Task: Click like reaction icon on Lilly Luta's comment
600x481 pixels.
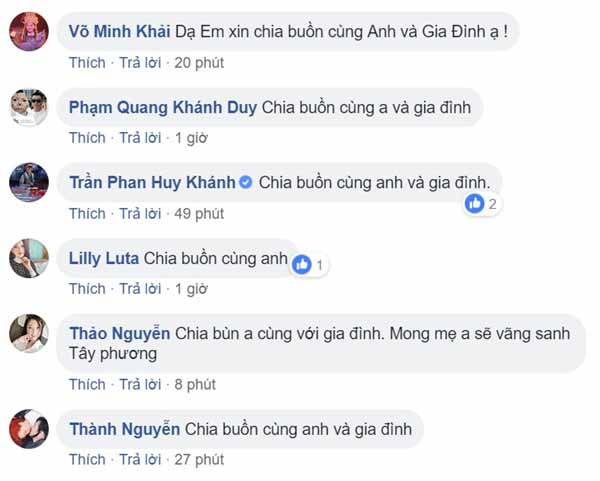Action: (301, 265)
